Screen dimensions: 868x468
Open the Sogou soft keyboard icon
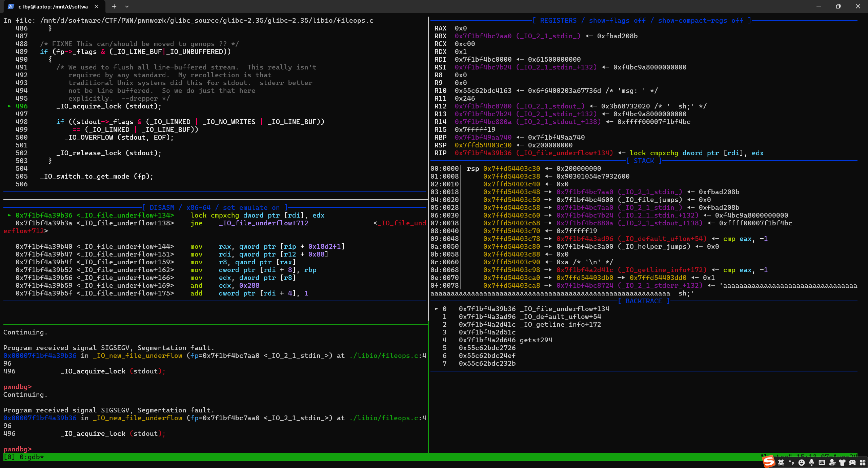point(822,463)
